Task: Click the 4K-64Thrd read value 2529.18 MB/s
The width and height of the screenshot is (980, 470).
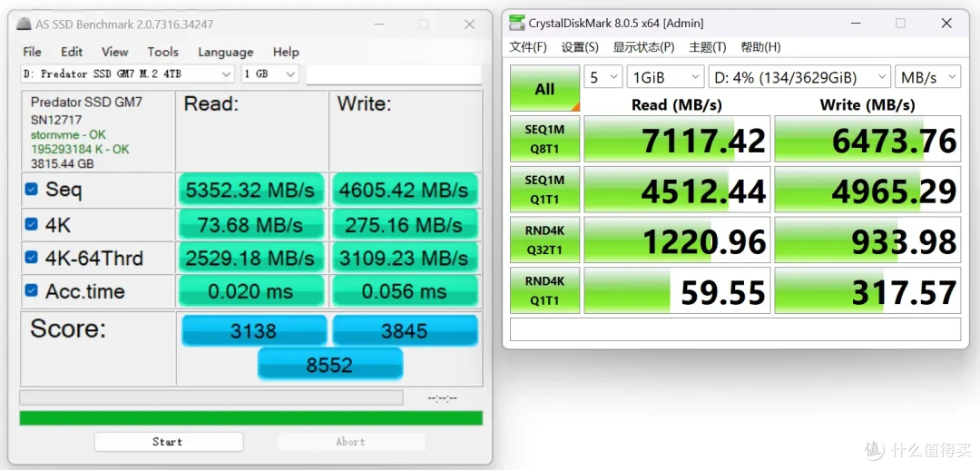Action: [x=251, y=258]
